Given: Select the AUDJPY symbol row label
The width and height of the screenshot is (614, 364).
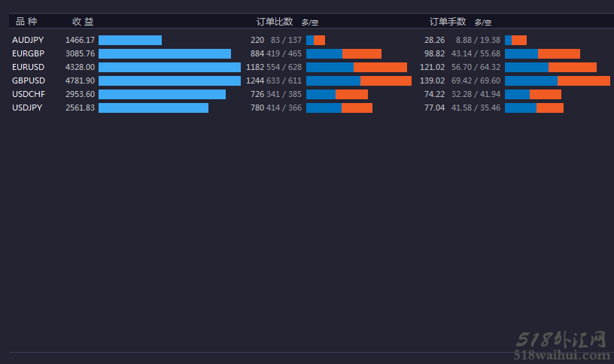Looking at the screenshot, I should [27, 40].
